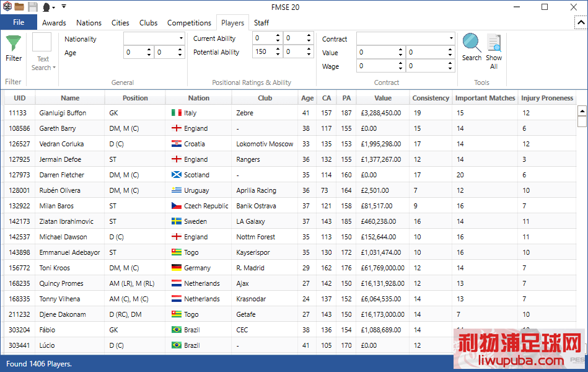Screen dimensions: 588x372
Task: Sort by the Injury Proneness column header
Action: pyautogui.click(x=547, y=98)
